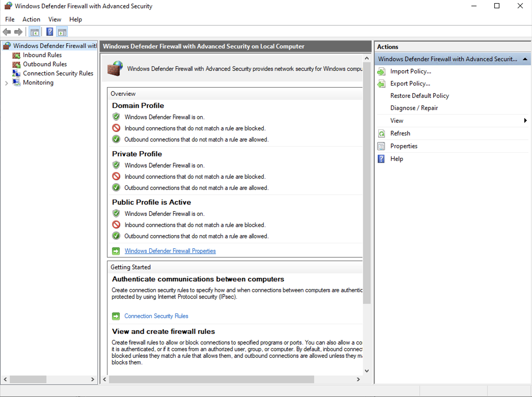Screen dimensions: 532x397
Task: Click the Import Policy green arrow icon
Action: [x=381, y=72]
